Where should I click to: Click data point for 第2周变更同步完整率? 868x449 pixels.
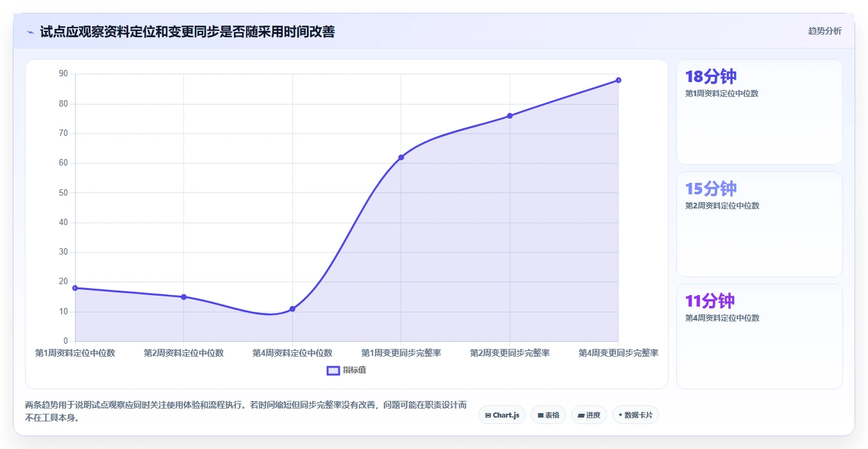tap(510, 116)
